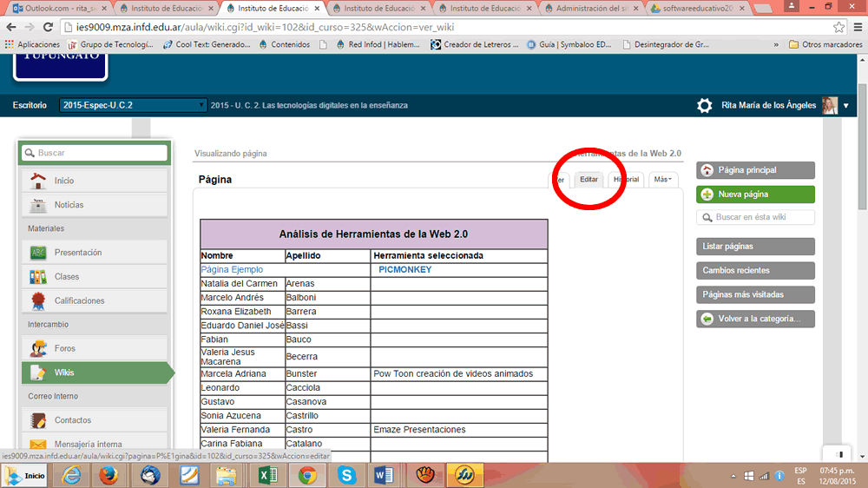Open the Red Infod bookmark

coord(378,44)
